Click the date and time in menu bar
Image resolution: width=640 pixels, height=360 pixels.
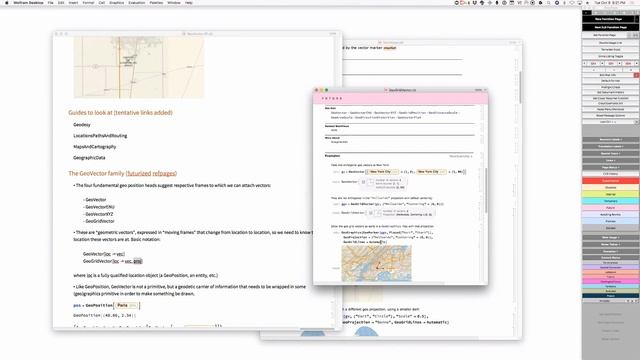tap(609, 2)
